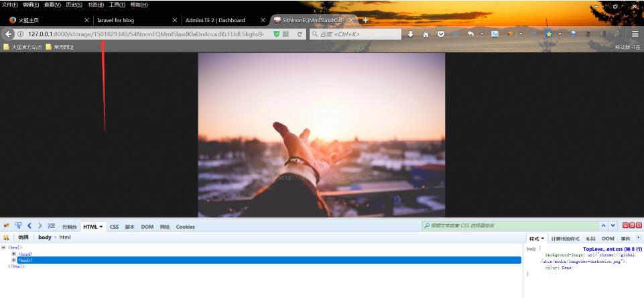The image size is (644, 298).
Task: Switch to the Cookies panel in Firebug
Action: (185, 227)
